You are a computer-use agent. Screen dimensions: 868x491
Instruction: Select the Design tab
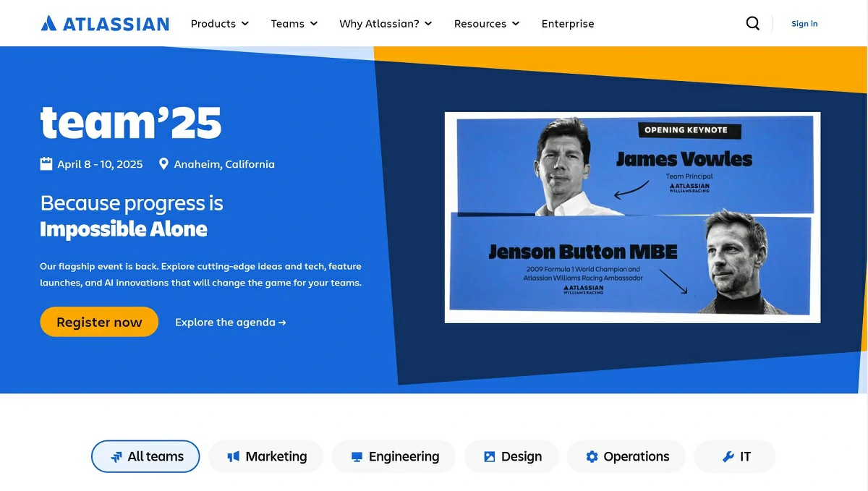(x=511, y=456)
